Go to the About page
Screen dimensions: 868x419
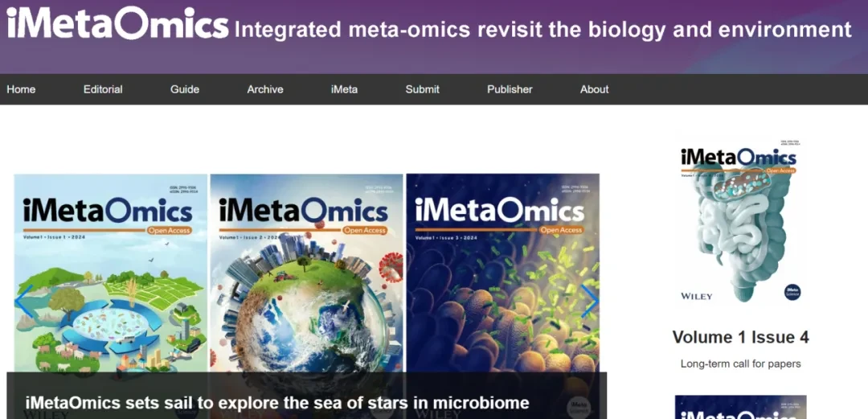click(x=595, y=89)
